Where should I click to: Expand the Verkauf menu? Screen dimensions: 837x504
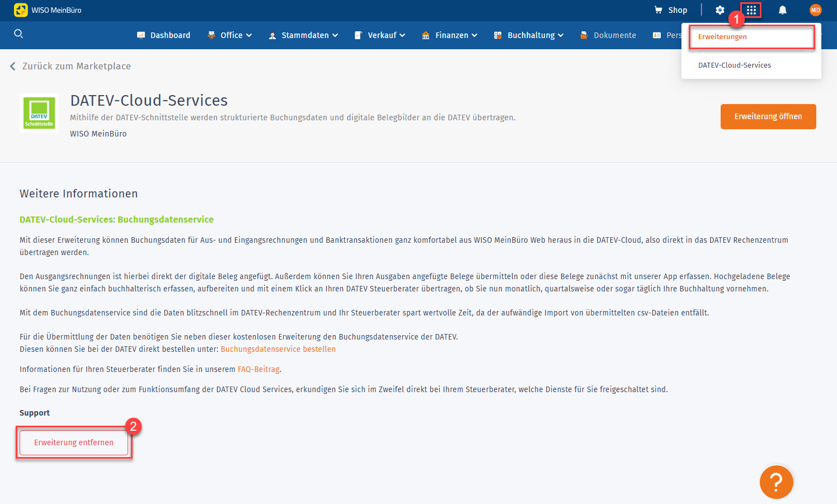tap(380, 35)
